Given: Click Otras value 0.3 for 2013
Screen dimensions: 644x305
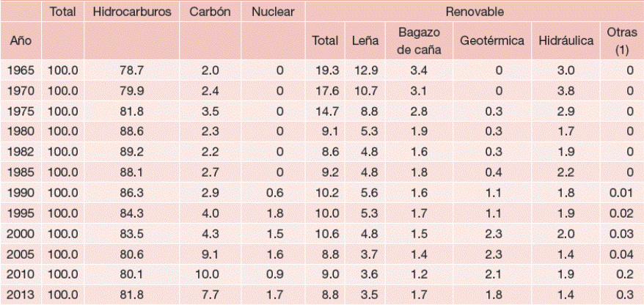Looking at the screenshot, I should 625,295.
